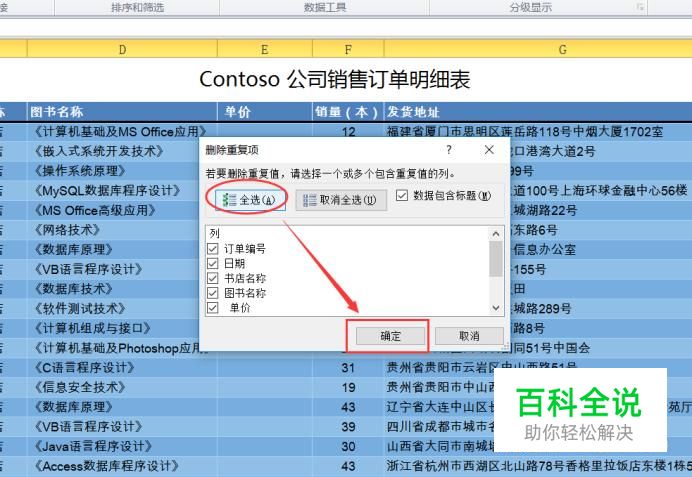Select column F header
The width and height of the screenshot is (692, 477).
point(348,49)
